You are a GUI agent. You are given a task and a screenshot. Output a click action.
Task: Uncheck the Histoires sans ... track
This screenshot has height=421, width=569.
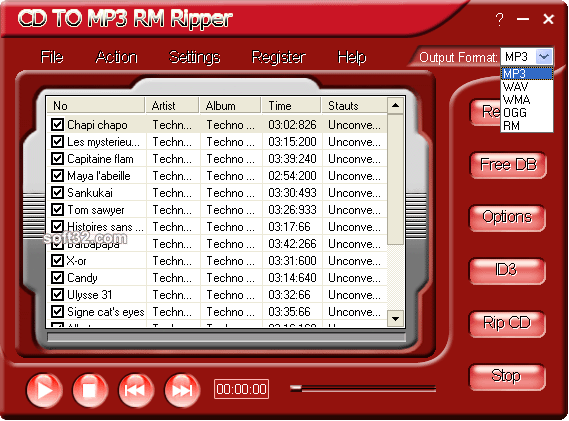coord(57,227)
